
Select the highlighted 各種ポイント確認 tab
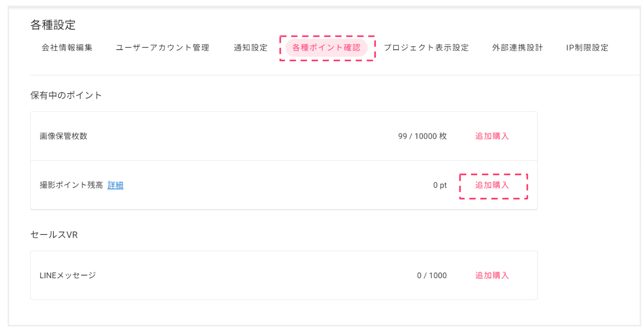coord(327,48)
